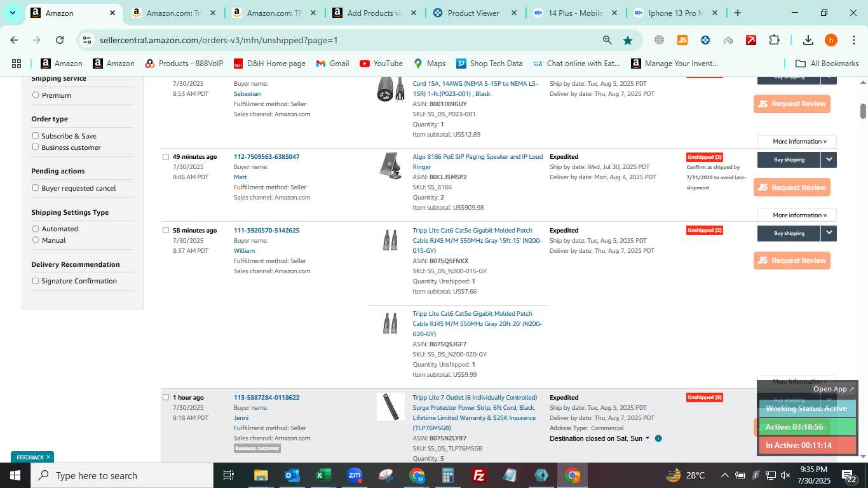Image resolution: width=868 pixels, height=488 pixels.
Task: Open FileZilla from the taskbar
Action: coord(479,475)
